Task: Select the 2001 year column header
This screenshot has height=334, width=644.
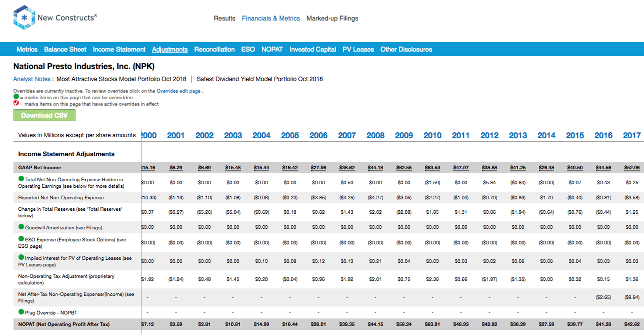Action: click(x=176, y=135)
